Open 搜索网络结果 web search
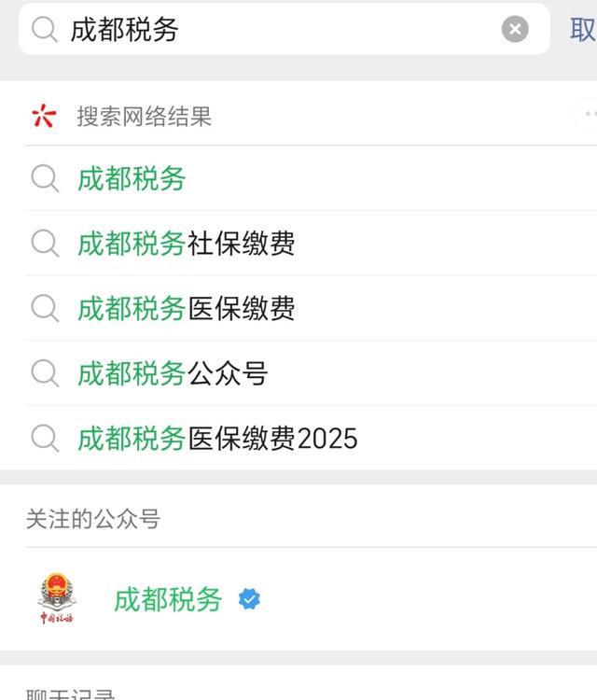 coord(145,117)
